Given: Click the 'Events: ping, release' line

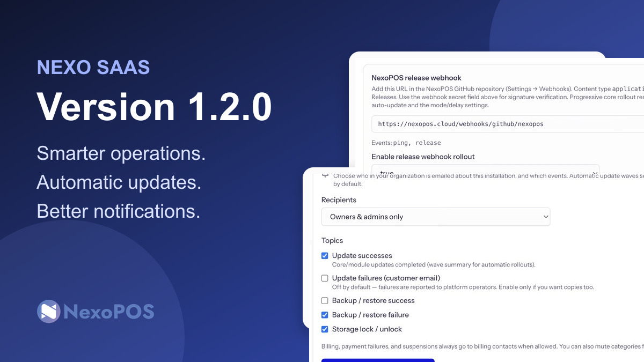Looking at the screenshot, I should (406, 143).
